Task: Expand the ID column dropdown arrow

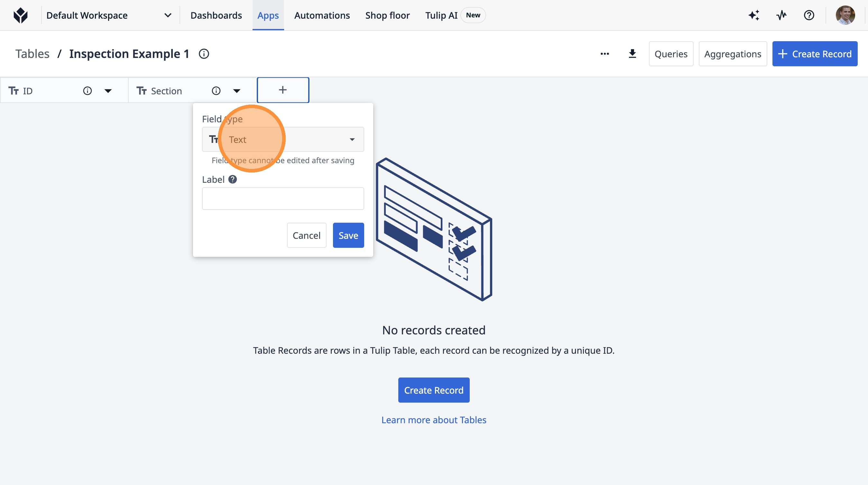Action: point(108,91)
